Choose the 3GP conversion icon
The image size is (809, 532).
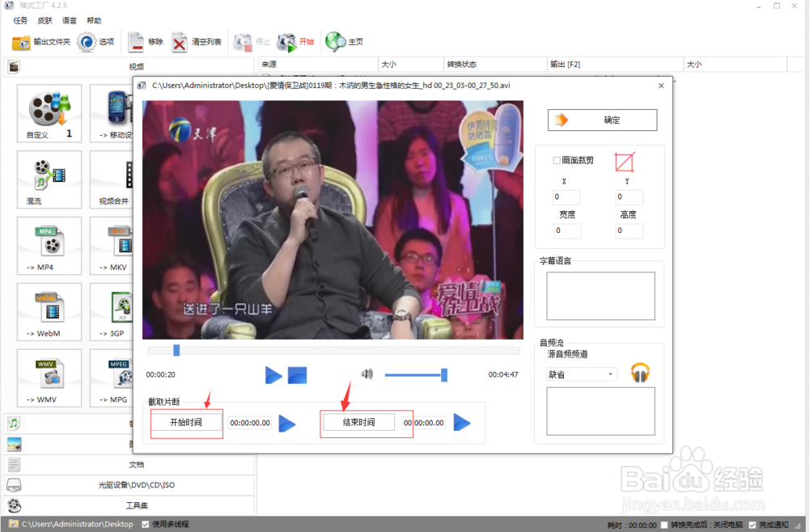(112, 311)
